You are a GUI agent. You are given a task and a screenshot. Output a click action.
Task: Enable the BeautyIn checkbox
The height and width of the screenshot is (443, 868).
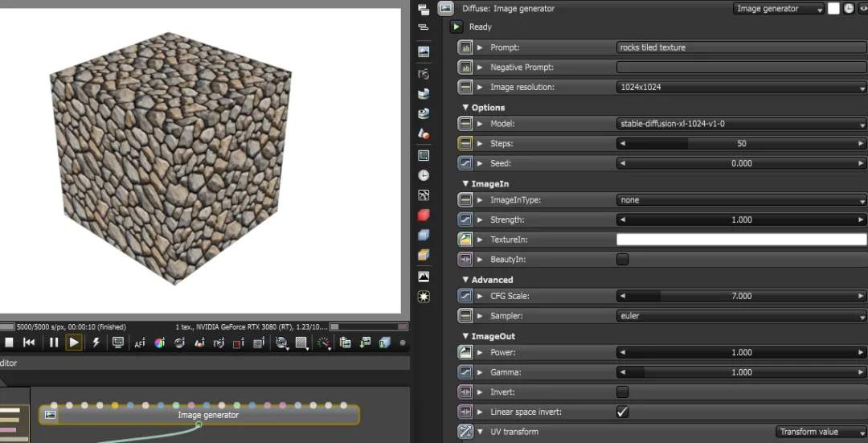point(622,260)
